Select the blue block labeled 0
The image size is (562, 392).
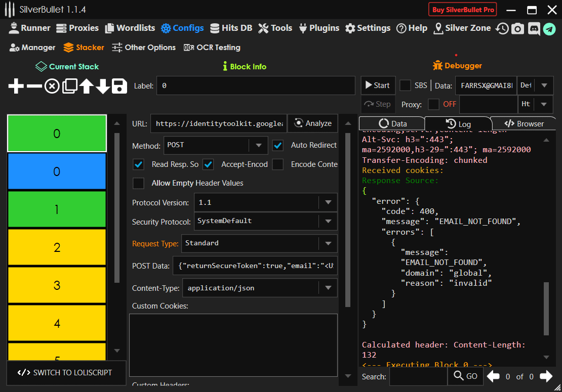(x=57, y=171)
